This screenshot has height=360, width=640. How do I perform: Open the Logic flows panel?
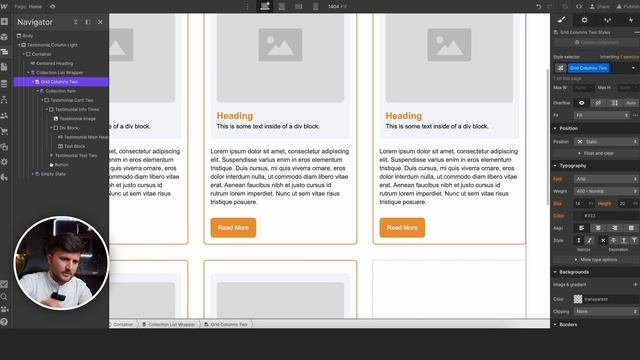4,100
